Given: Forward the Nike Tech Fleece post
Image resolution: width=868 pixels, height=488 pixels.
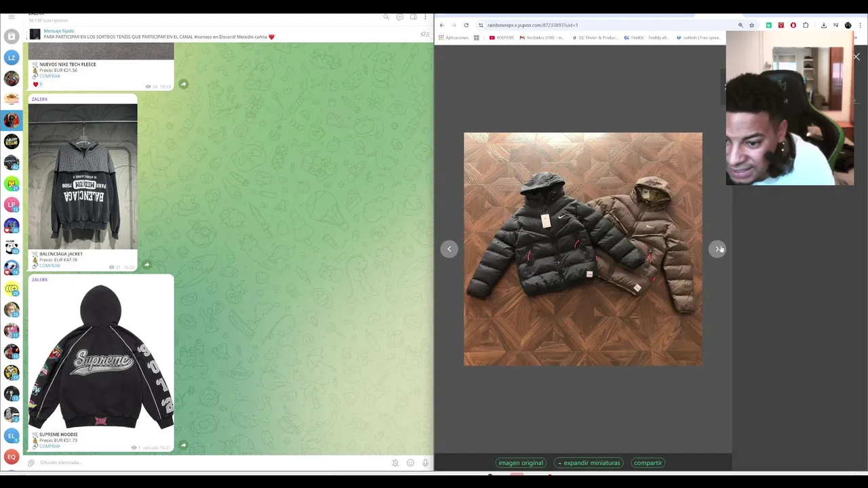Looking at the screenshot, I should [183, 84].
